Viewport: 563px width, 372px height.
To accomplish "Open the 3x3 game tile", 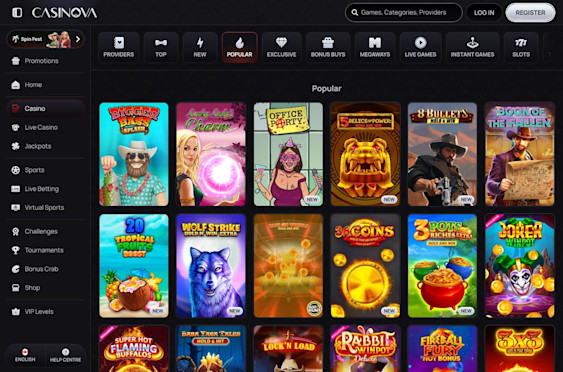I will point(520,349).
